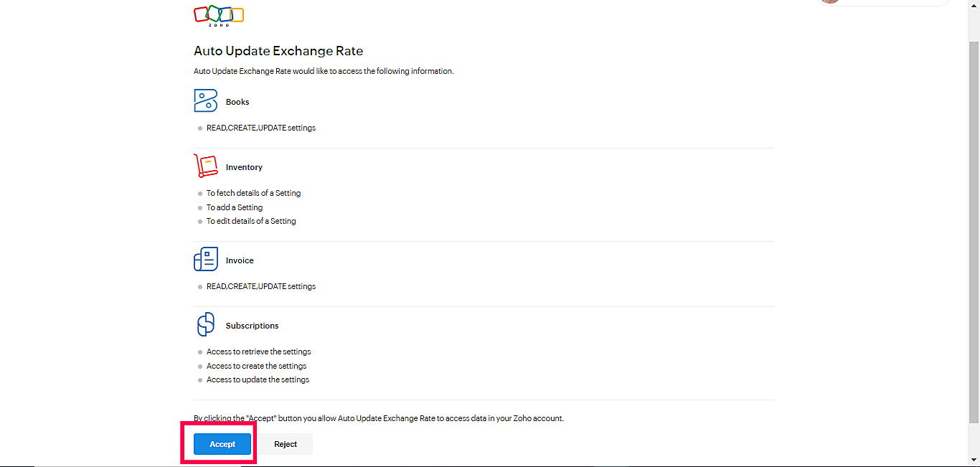
Task: Click the "Subscriptions" label
Action: [x=252, y=326]
